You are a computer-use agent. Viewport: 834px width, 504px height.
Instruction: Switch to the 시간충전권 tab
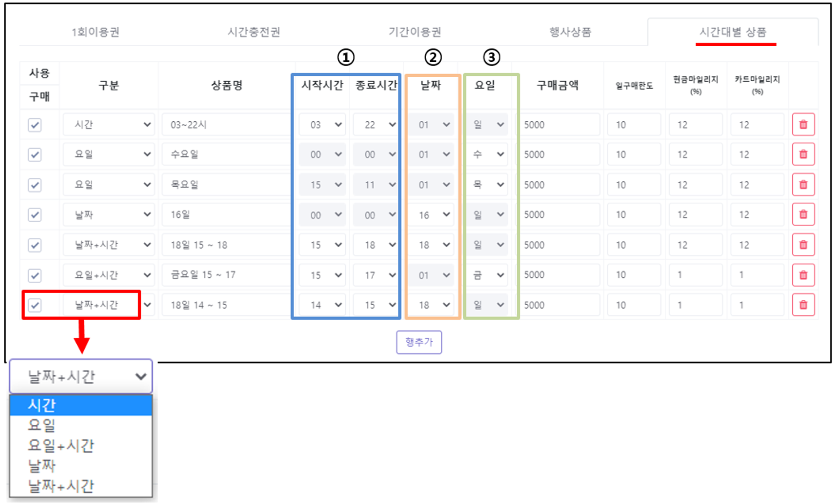(x=254, y=32)
